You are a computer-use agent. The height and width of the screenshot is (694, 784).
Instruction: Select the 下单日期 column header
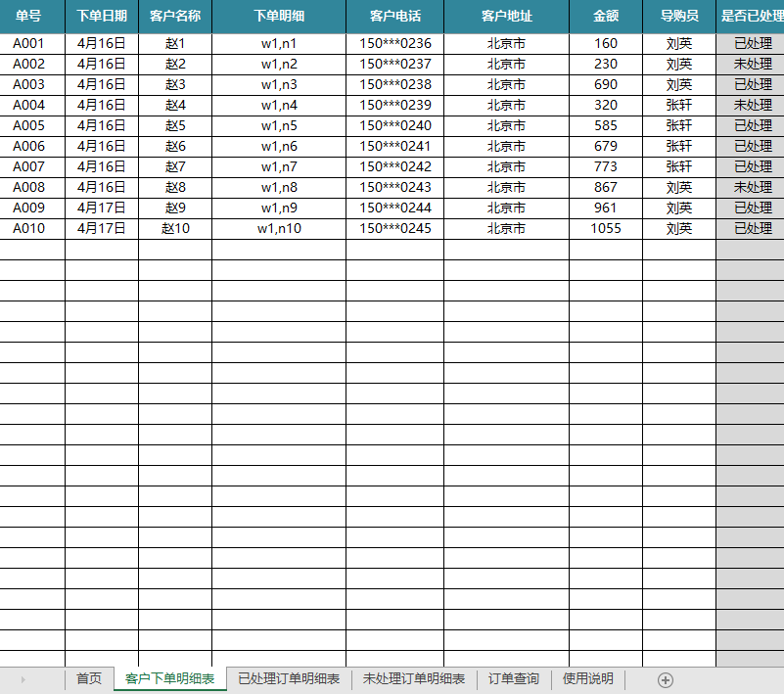coord(102,16)
